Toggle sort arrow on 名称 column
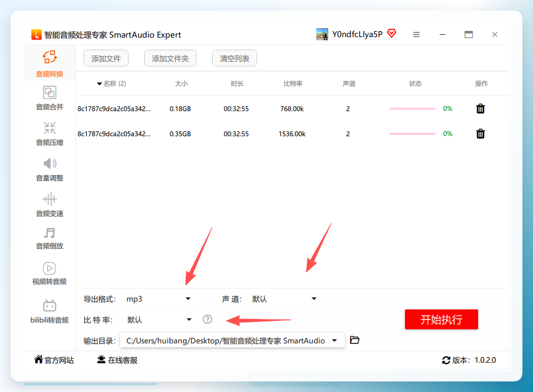The width and height of the screenshot is (533, 392). tap(99, 84)
